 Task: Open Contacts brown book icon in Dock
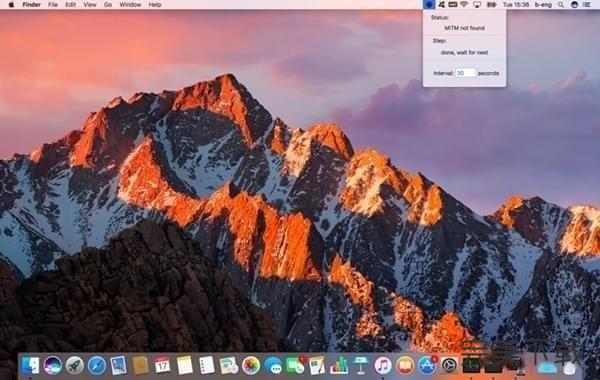(140, 365)
